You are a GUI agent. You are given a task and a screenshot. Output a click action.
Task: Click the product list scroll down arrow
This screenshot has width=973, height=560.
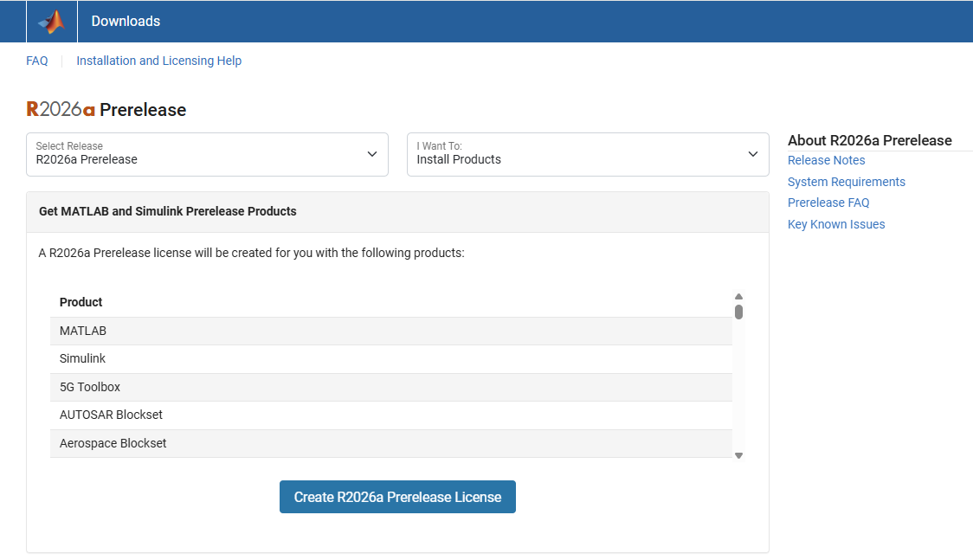(738, 455)
